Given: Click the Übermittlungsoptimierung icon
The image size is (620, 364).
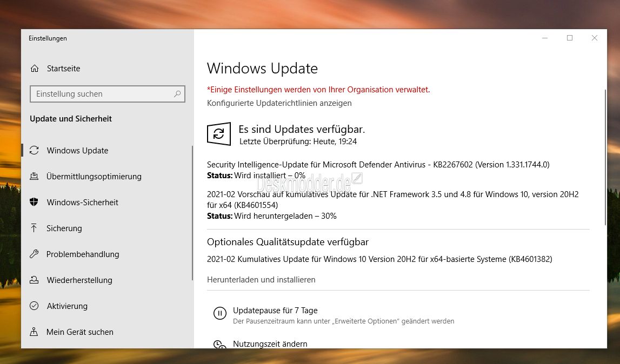Looking at the screenshot, I should [x=34, y=176].
